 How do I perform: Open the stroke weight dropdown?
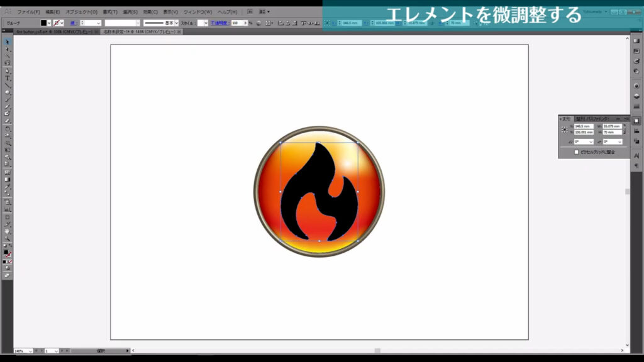point(99,23)
